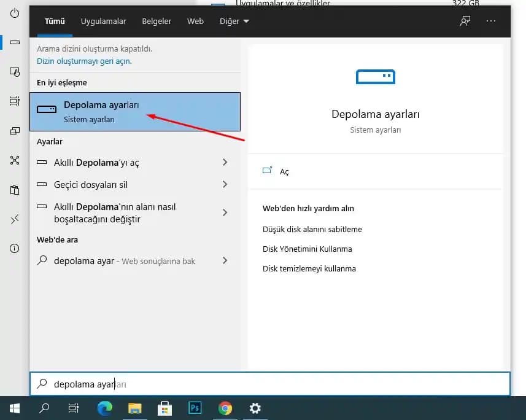
Task: Launch Microsoft Edge from the taskbar
Action: (x=104, y=407)
